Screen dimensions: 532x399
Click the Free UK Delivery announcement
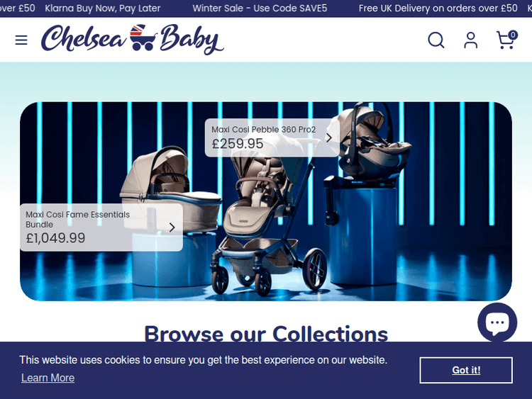(x=438, y=8)
